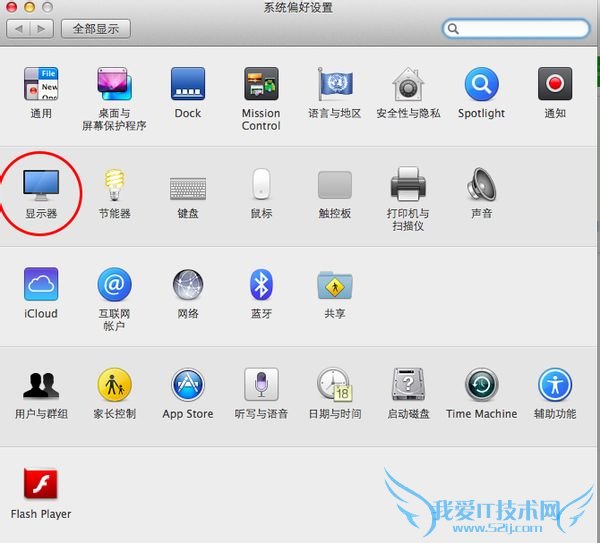The width and height of the screenshot is (600, 543).
Task: Open Spotlight preferences icon
Action: click(x=481, y=84)
